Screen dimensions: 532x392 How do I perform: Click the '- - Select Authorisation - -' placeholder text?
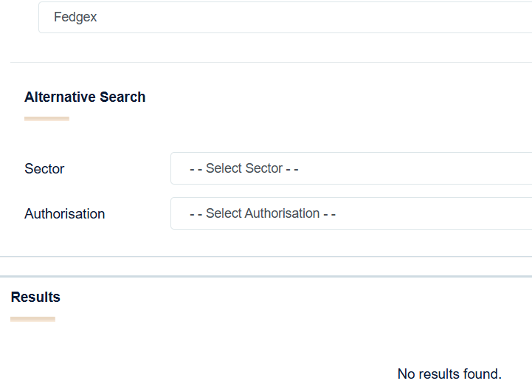[x=263, y=213]
